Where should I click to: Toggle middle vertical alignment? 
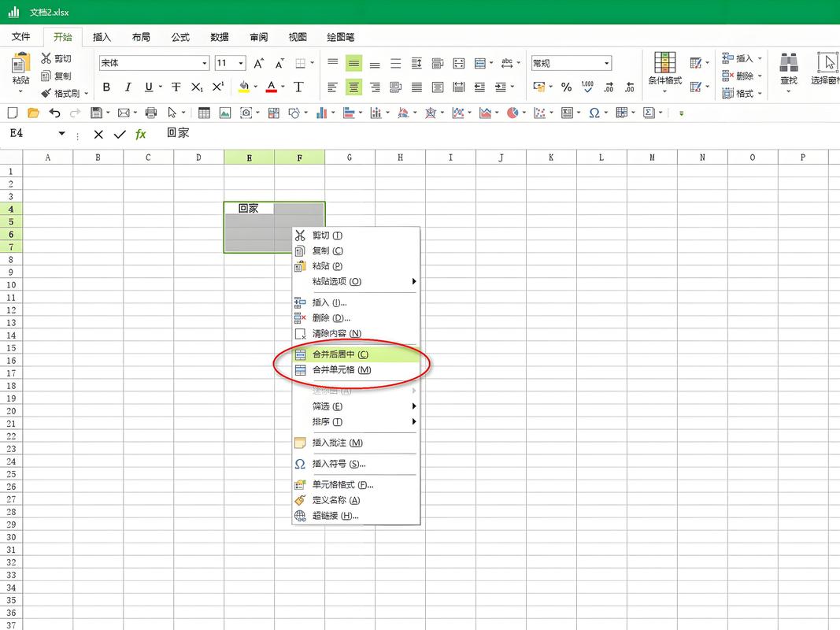point(354,64)
